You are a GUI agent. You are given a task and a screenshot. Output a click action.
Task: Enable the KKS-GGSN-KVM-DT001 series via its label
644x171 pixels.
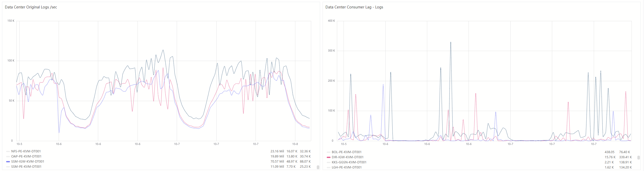349,162
